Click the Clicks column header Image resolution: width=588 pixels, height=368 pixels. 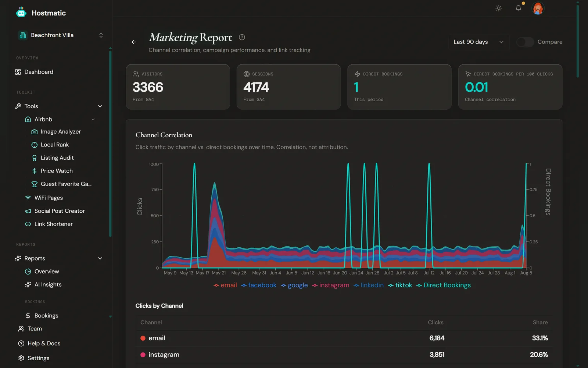(435, 322)
